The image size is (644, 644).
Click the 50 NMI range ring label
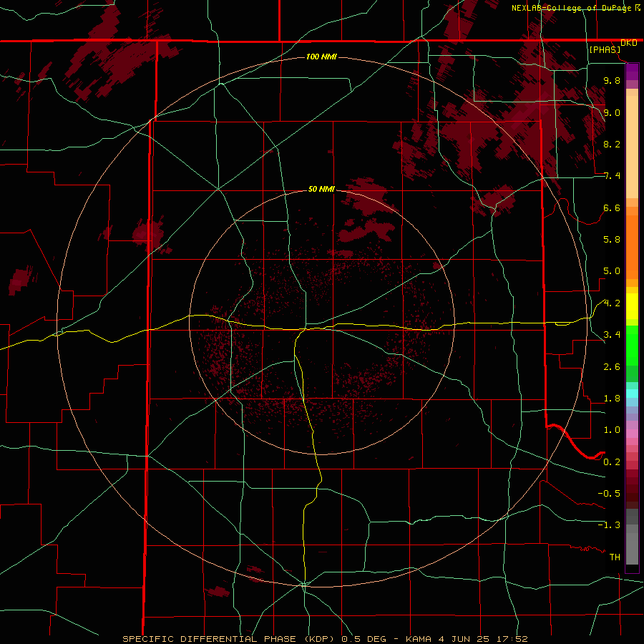coord(321,190)
